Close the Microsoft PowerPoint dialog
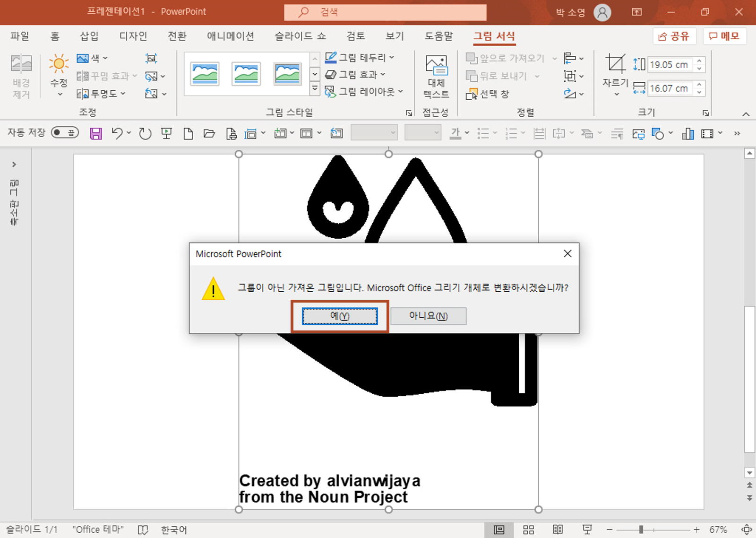The height and width of the screenshot is (538, 756). pos(567,254)
